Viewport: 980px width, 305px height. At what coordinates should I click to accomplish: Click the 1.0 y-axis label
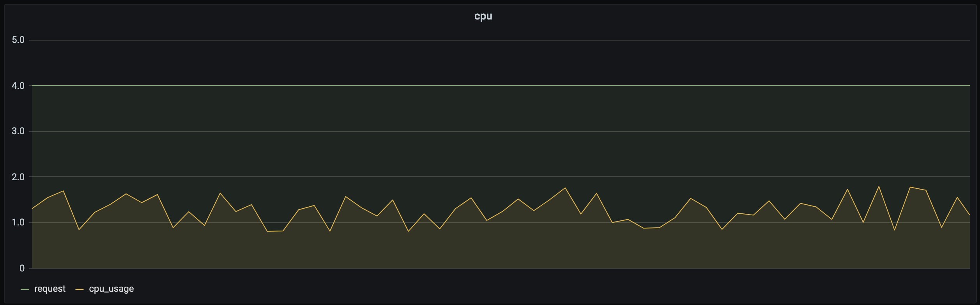coord(18,222)
